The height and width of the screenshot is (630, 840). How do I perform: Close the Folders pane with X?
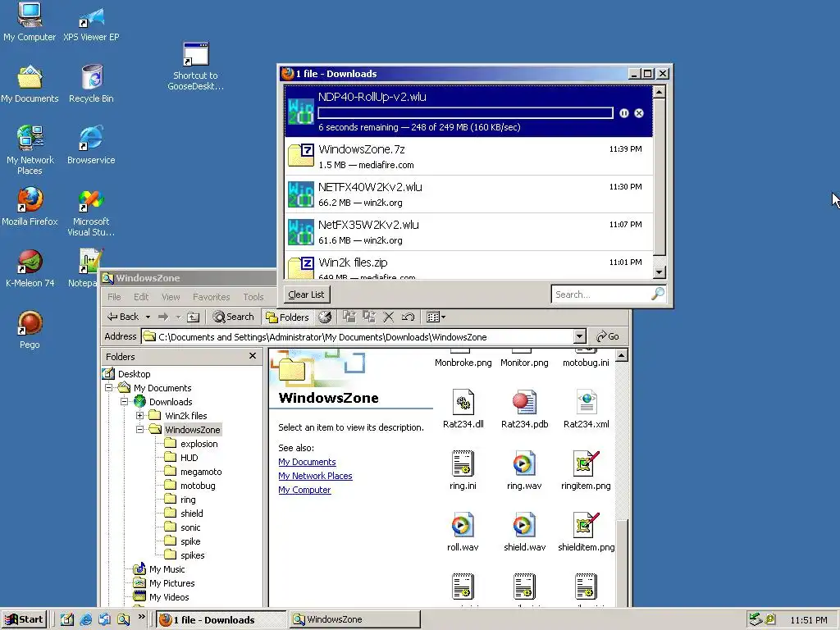(x=253, y=356)
